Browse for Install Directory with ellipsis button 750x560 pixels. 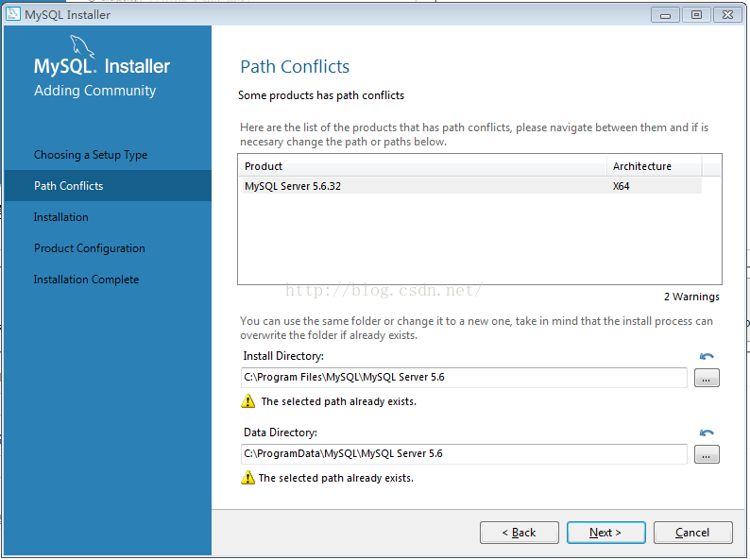707,378
